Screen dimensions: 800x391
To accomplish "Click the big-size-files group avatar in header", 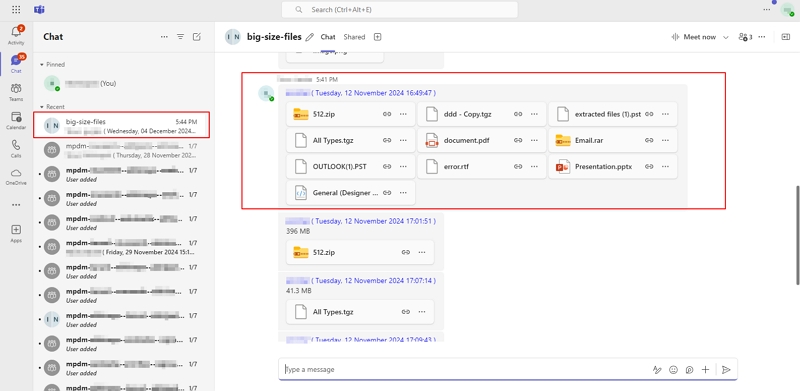I will point(233,37).
